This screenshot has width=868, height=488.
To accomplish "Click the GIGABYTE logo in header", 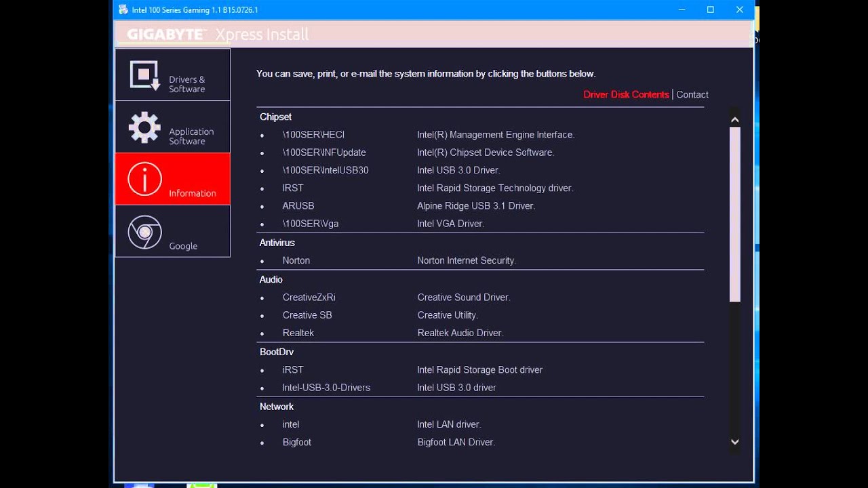I will click(x=166, y=35).
